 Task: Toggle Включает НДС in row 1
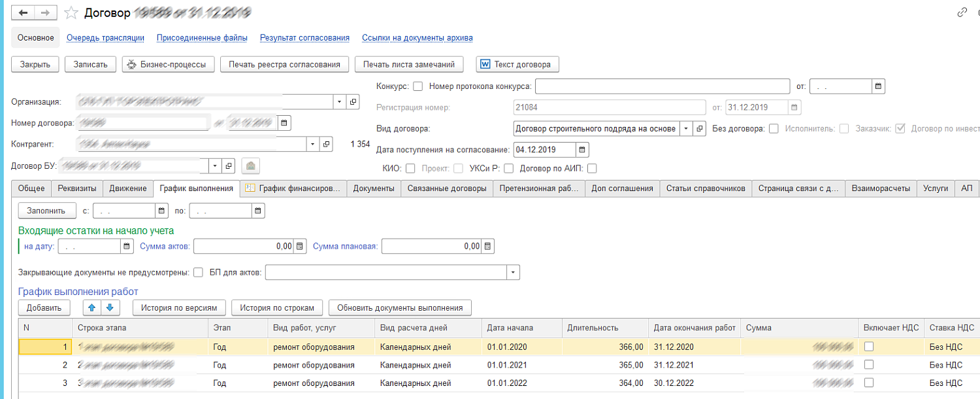pos(868,347)
